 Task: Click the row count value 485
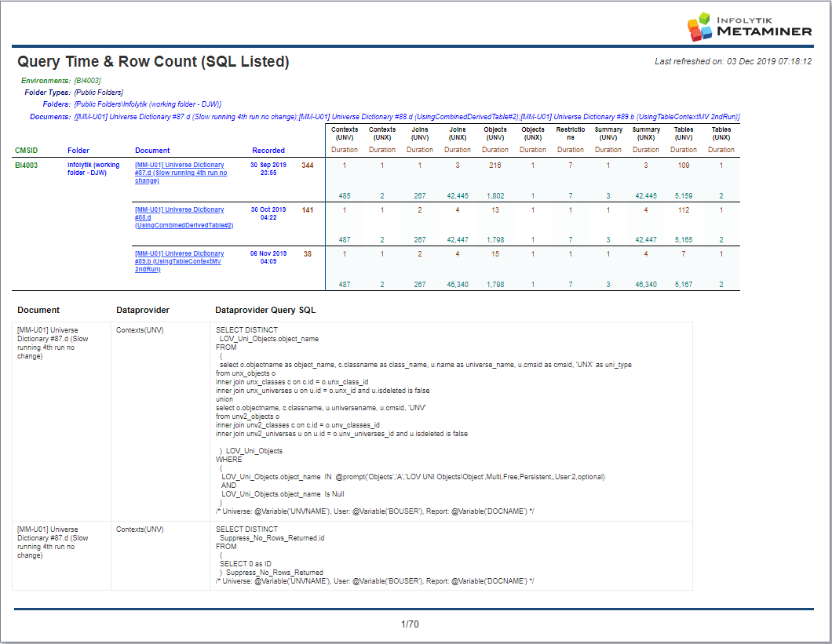[345, 196]
